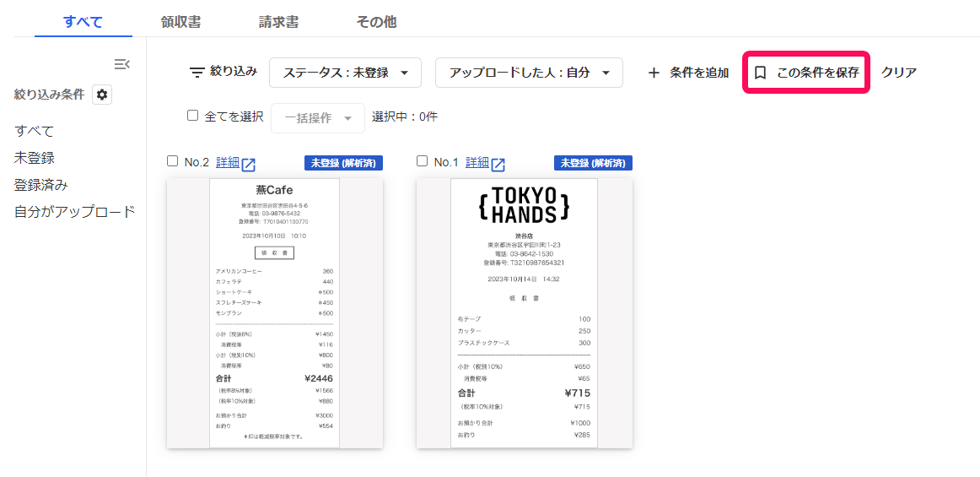Open the 燕Cafe receipt thumbnail
980x477 pixels.
pos(274,312)
